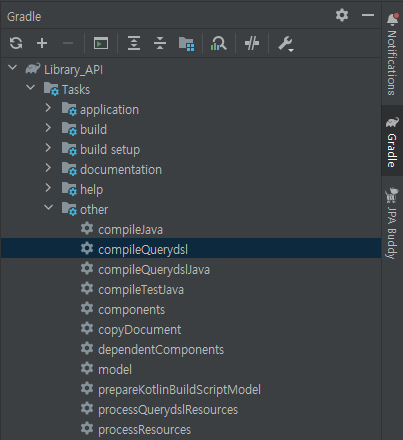Collapse the Tasks folder node
403x440 pixels.
(x=31, y=88)
